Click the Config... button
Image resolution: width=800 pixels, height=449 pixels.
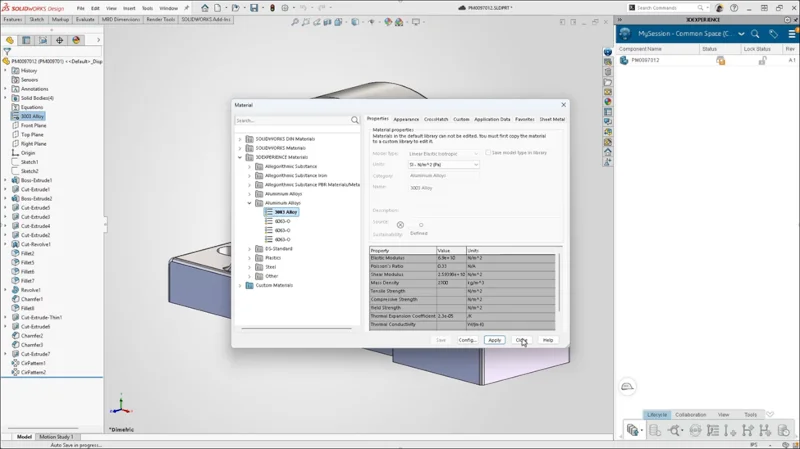tap(467, 340)
